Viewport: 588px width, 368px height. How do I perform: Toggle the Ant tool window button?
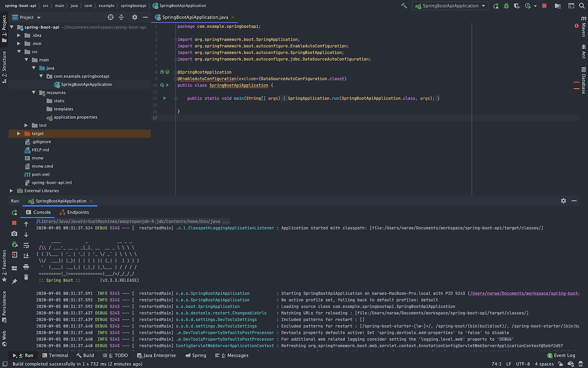tap(583, 51)
